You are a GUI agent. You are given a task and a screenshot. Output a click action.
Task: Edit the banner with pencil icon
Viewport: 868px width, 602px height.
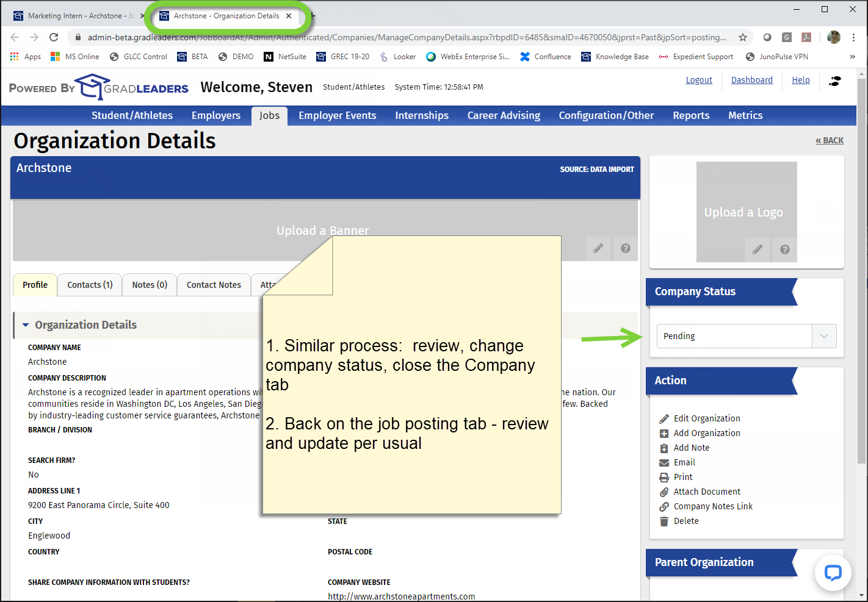[598, 248]
